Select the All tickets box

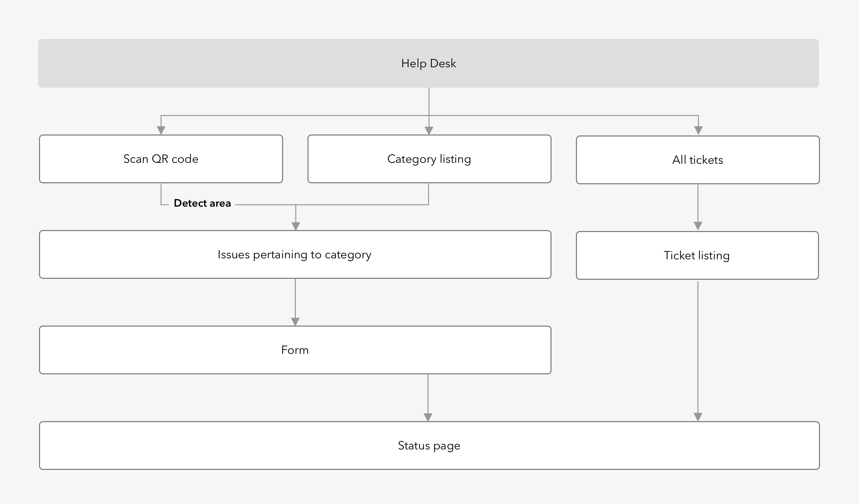pyautogui.click(x=698, y=160)
